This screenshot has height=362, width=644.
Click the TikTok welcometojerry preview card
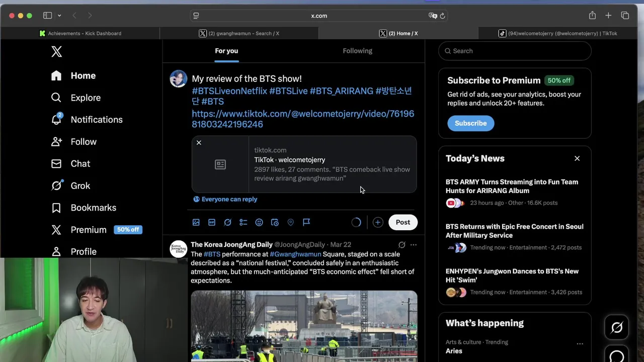(304, 164)
